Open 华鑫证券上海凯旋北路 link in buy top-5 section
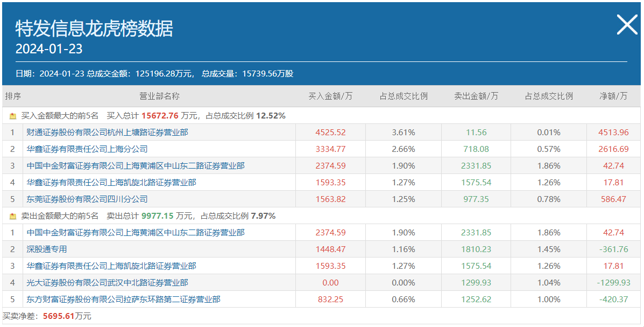Screen dimensions: 644x327 click(x=111, y=182)
